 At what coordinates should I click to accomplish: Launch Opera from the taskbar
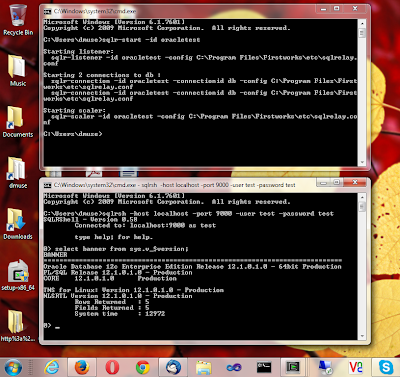[112, 368]
